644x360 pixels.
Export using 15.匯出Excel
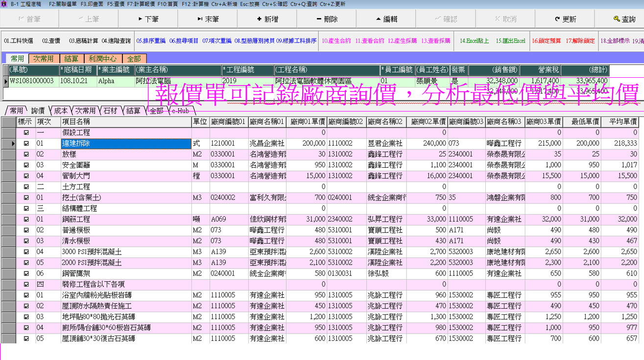510,41
